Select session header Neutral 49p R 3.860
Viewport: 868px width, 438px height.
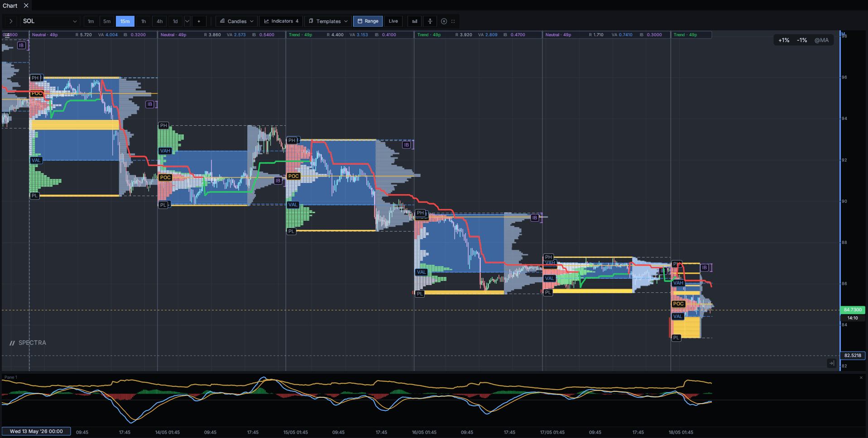[222, 35]
